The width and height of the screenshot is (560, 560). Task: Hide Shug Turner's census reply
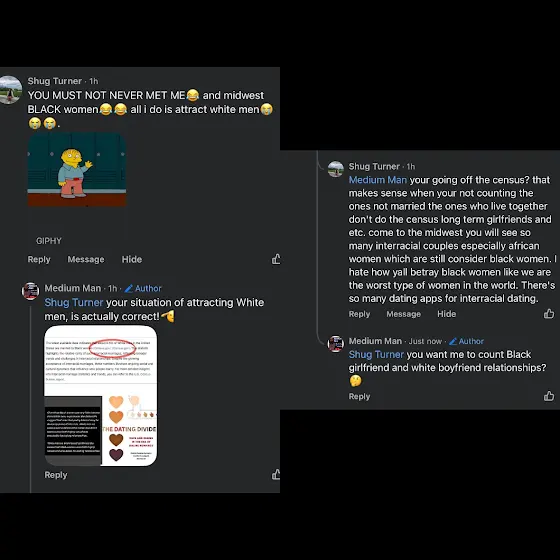446,314
